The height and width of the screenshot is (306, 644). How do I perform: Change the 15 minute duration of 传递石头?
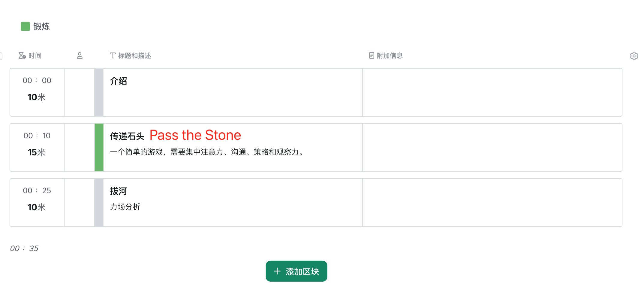[36, 152]
